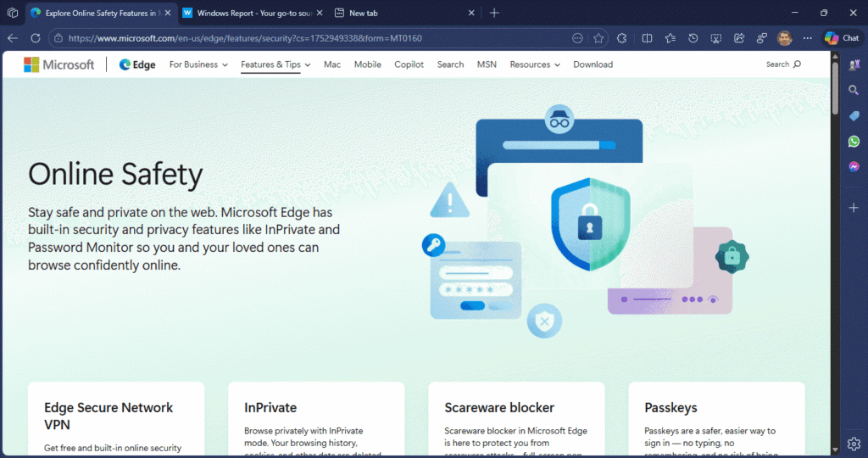Expand the For Business dropdown

point(198,64)
